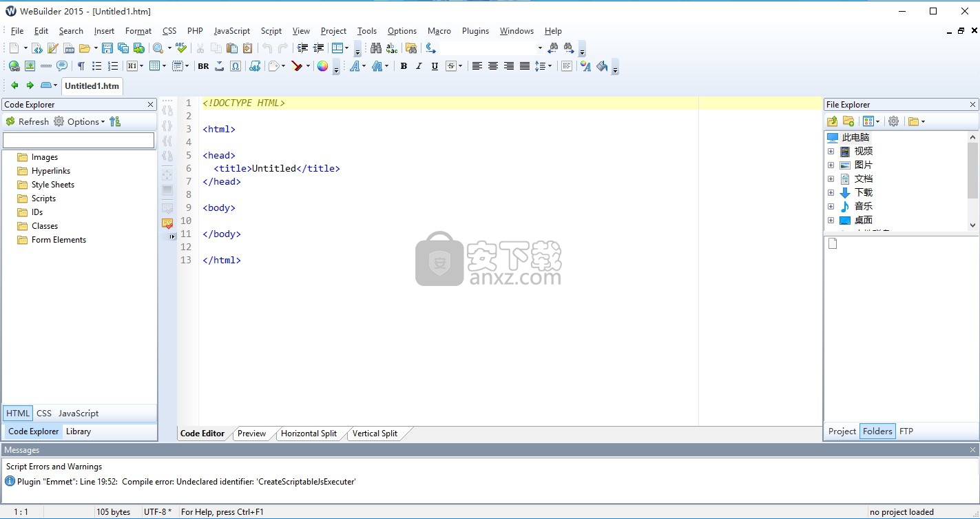This screenshot has height=519, width=980.
Task: Click the Paste clipboard icon
Action: pos(232,48)
